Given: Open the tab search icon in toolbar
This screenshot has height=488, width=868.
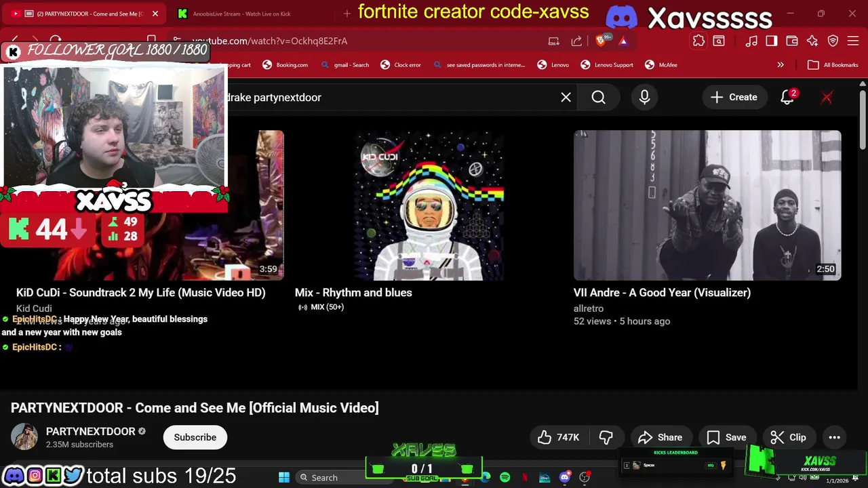Looking at the screenshot, I should pyautogui.click(x=719, y=41).
